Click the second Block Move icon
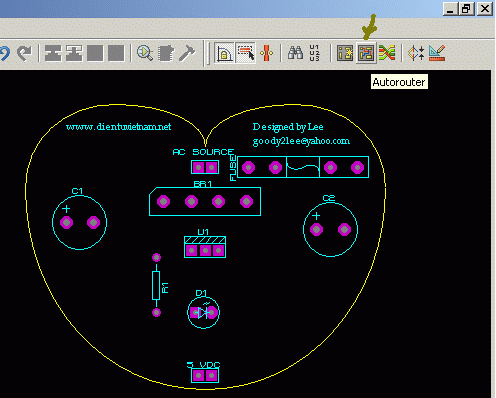Screen dimensions: 496x398 [74, 53]
